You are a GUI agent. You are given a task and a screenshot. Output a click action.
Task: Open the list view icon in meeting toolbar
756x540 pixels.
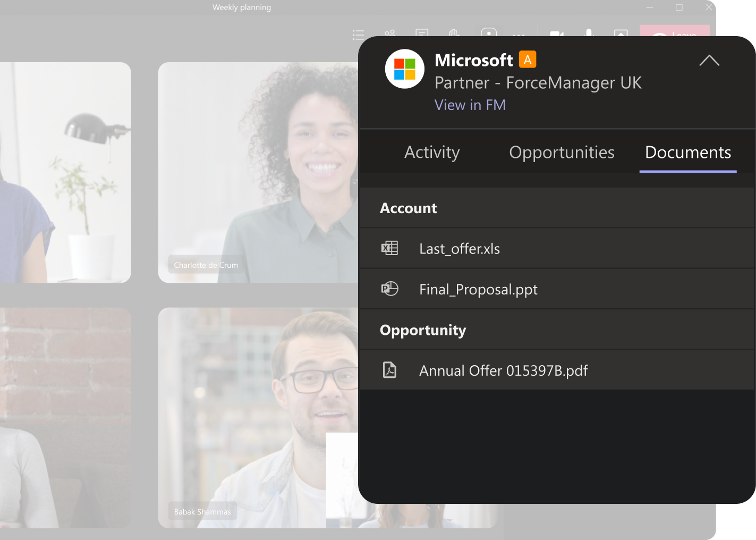click(359, 35)
